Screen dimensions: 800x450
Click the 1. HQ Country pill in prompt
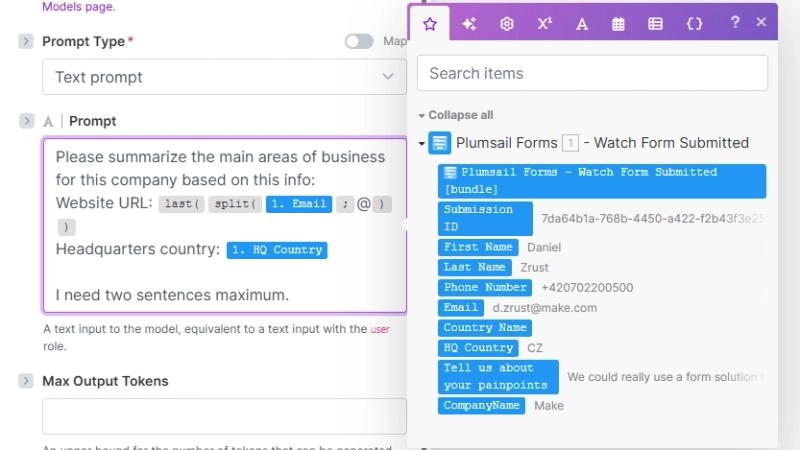click(x=277, y=250)
